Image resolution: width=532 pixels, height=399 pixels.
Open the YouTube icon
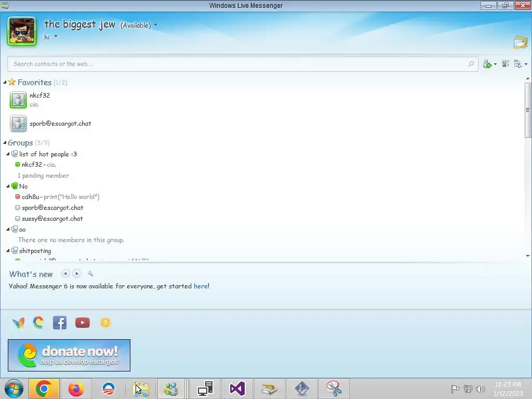click(x=83, y=323)
